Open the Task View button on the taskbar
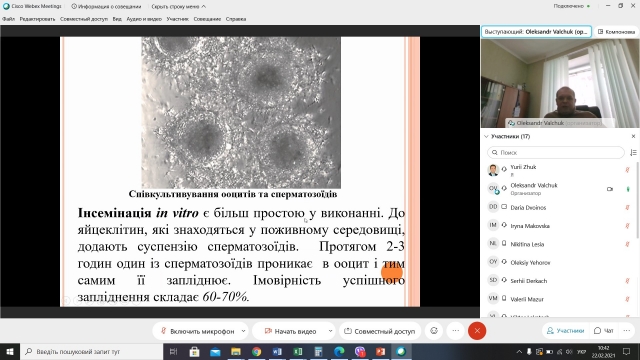Screen dimensions: 640x360 [x=173, y=351]
